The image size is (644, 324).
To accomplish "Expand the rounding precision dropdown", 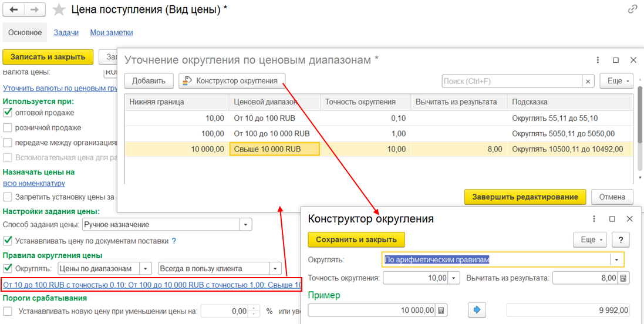I will (454, 278).
